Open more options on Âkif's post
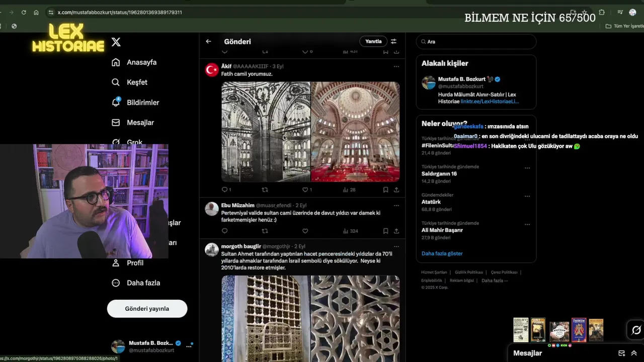Viewport: 644px width, 362px height. tap(396, 66)
